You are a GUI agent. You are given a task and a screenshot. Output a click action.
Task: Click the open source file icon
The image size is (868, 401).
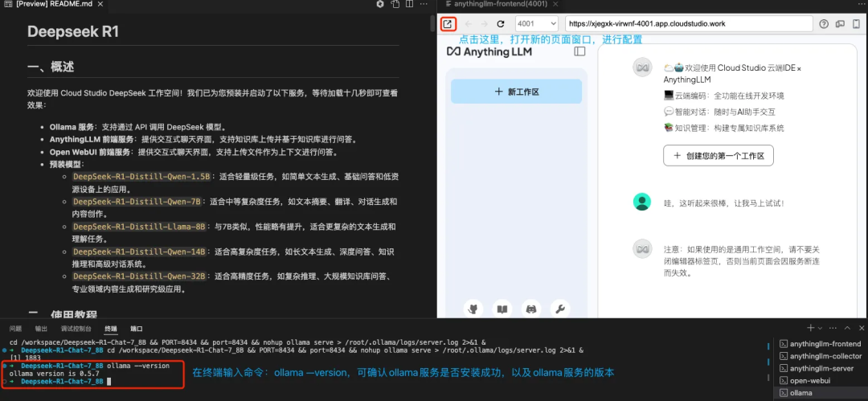click(x=395, y=5)
